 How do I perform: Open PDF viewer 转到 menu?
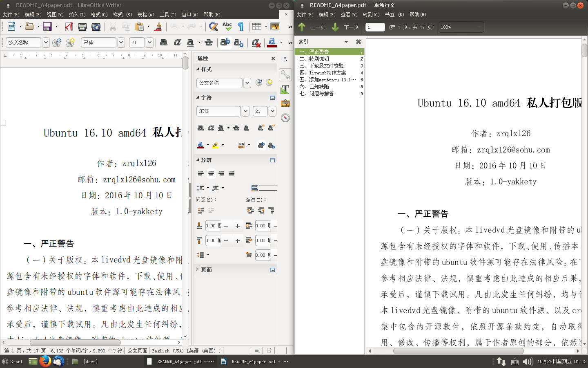pyautogui.click(x=371, y=15)
